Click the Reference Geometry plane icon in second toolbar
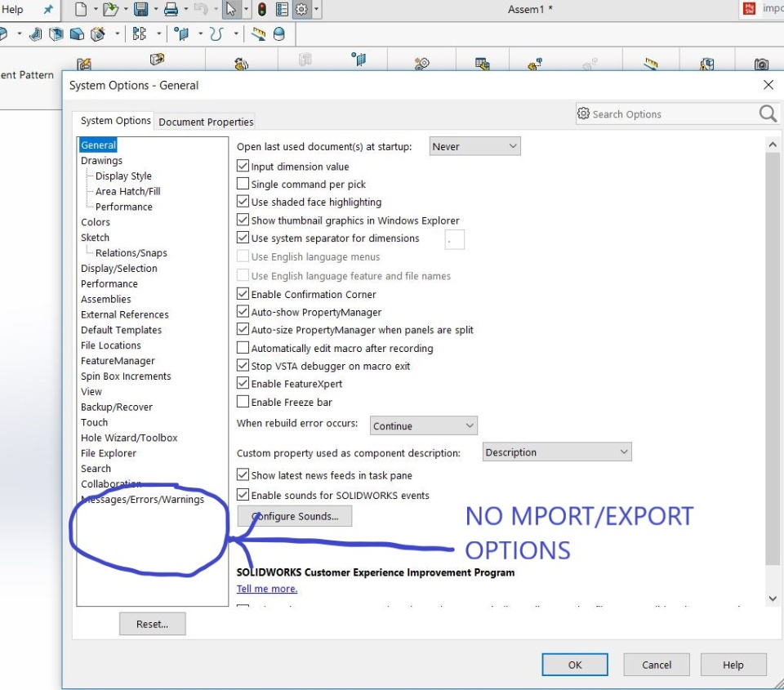 tap(181, 34)
